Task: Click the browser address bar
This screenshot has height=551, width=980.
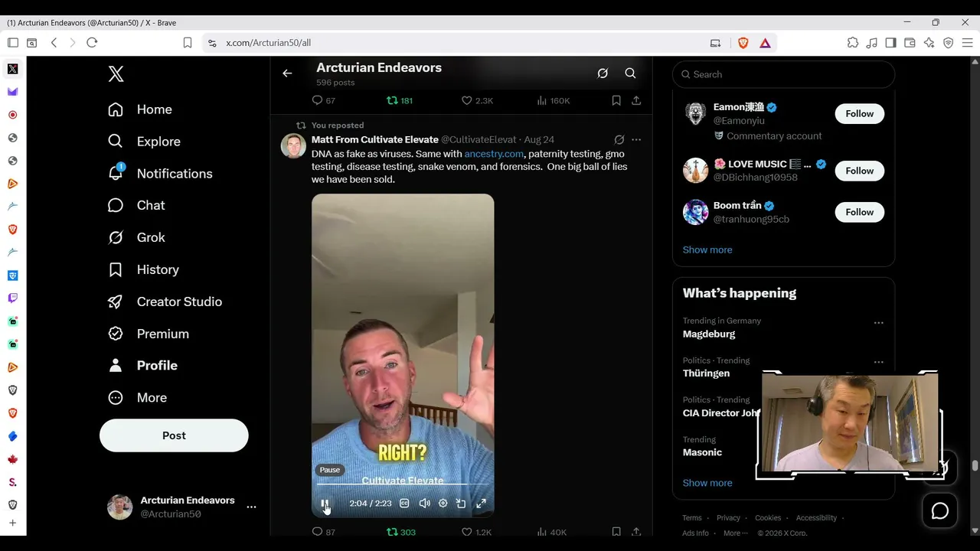Action: click(459, 43)
